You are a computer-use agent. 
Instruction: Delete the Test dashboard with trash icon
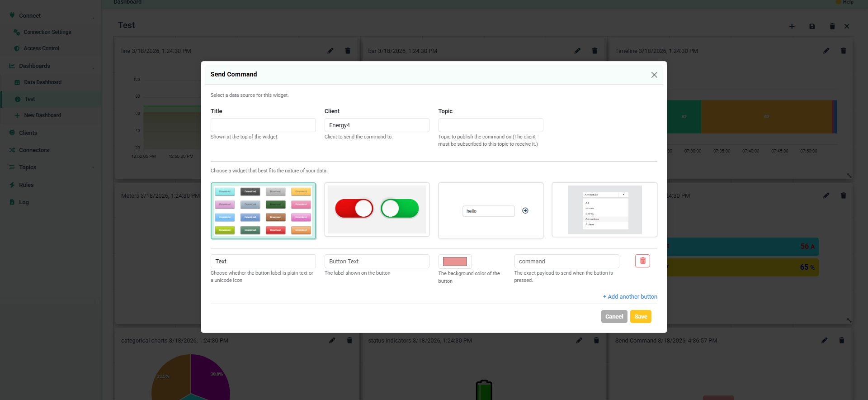[832, 26]
